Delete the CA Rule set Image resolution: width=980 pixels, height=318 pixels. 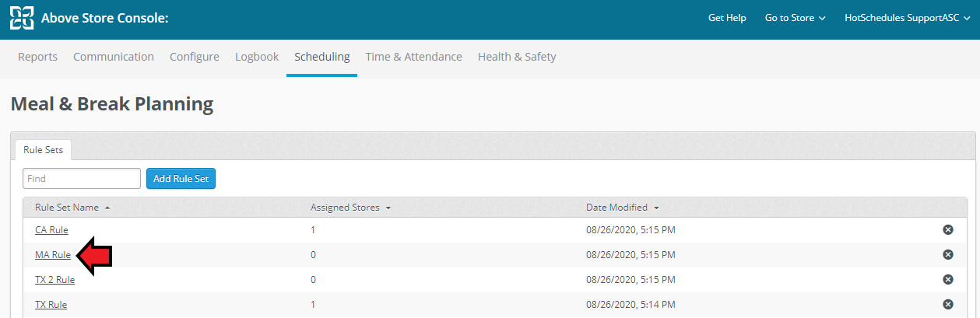pyautogui.click(x=948, y=229)
